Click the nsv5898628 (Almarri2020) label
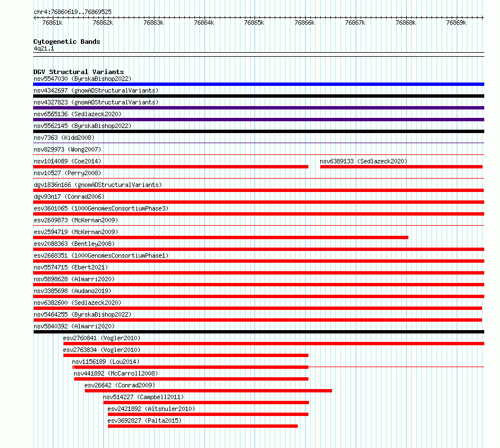 (74, 279)
